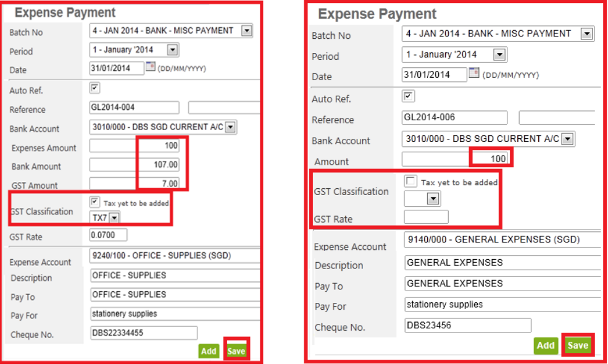Image resolution: width=608 pixels, height=364 pixels.
Task: Open the calendar picker in the GL2014-006 form
Action: 474,73
